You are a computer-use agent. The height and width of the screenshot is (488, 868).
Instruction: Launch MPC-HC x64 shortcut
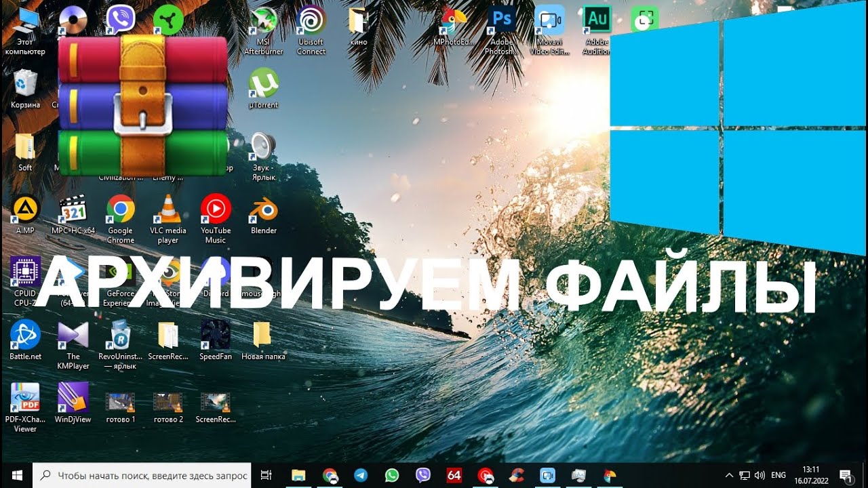point(73,215)
